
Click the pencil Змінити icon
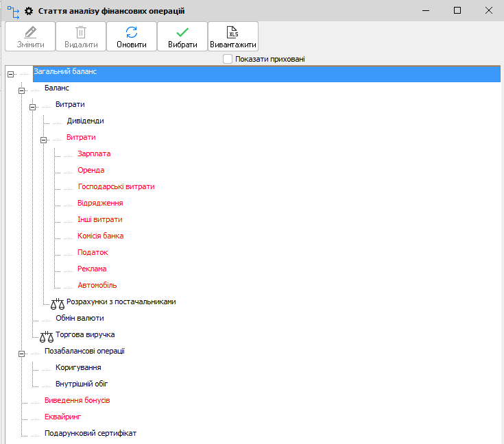tap(30, 32)
